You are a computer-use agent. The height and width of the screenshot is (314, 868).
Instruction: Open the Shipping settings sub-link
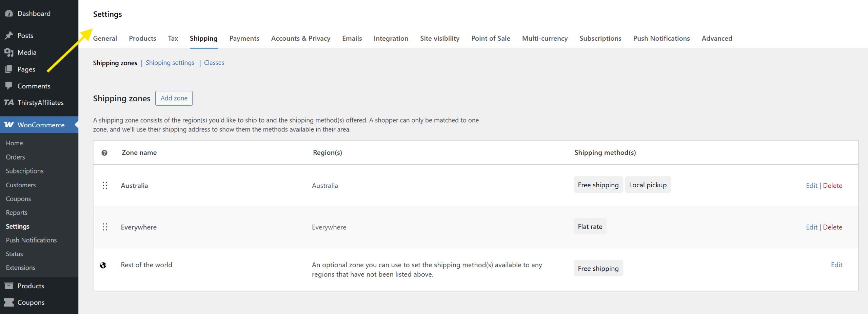[170, 63]
